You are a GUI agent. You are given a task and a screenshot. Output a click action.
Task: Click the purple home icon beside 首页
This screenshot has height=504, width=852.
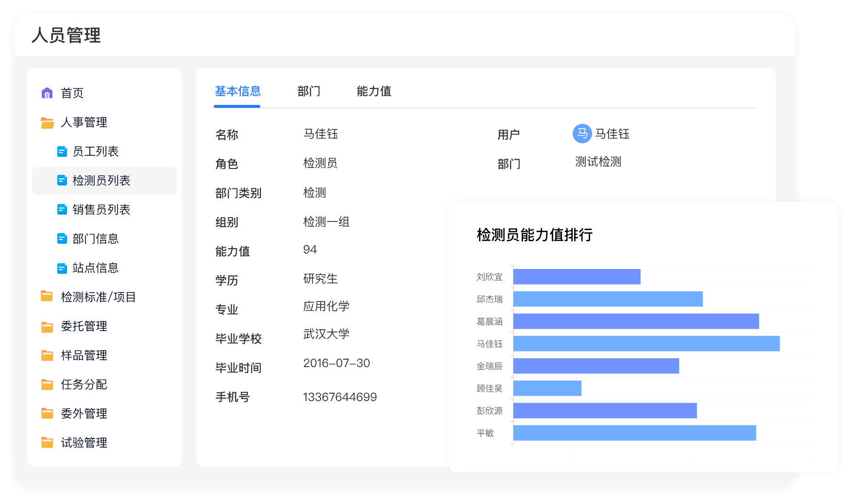(x=47, y=93)
